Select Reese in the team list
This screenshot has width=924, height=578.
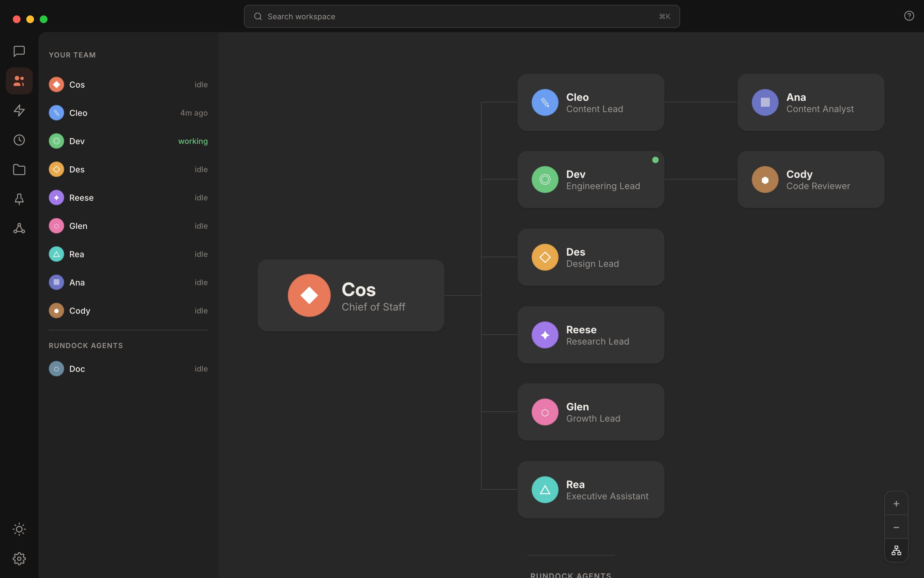click(128, 197)
